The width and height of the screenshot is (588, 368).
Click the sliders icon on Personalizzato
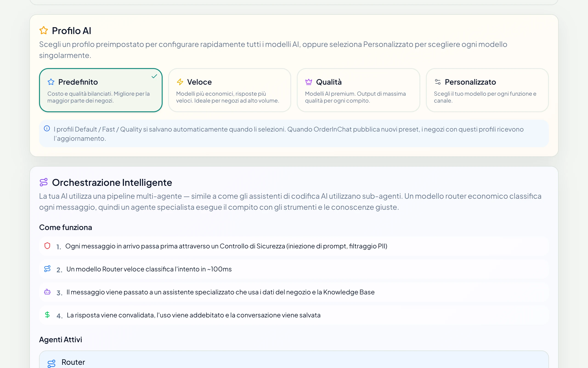coord(438,82)
